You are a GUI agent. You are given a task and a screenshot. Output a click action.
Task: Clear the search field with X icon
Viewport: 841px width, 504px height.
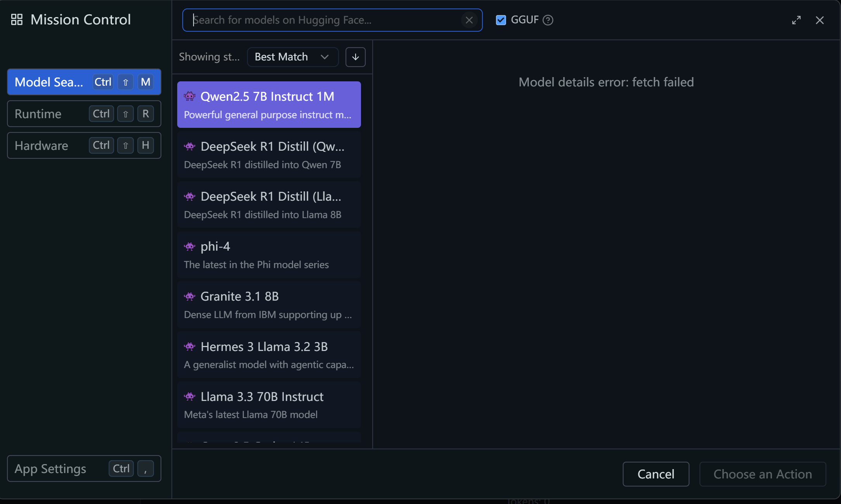pos(469,20)
